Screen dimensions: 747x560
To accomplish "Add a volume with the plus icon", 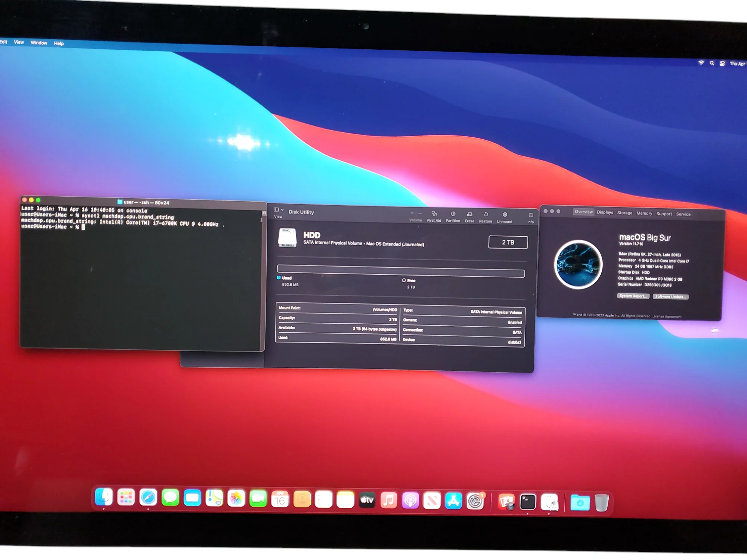I will [412, 213].
